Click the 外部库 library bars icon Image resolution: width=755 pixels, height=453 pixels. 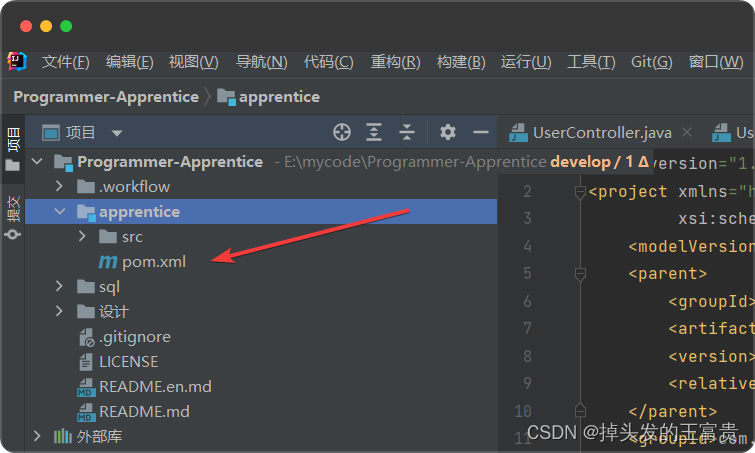click(63, 436)
